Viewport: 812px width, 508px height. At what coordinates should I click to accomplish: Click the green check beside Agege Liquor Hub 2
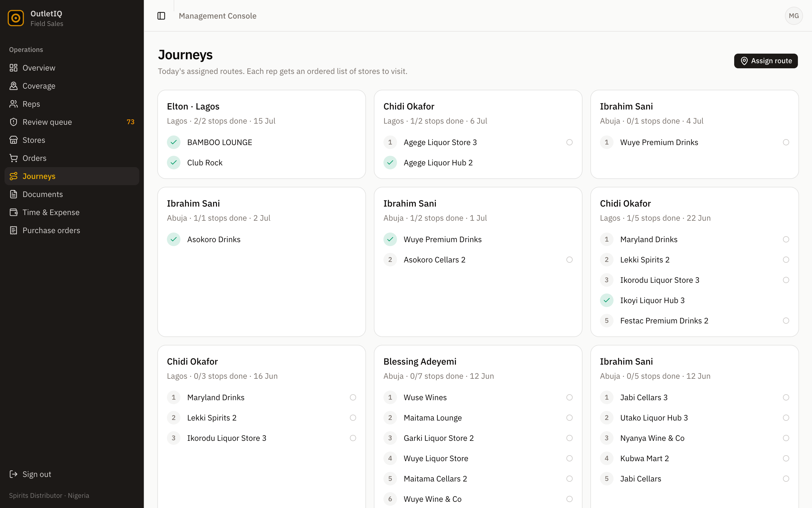point(390,163)
